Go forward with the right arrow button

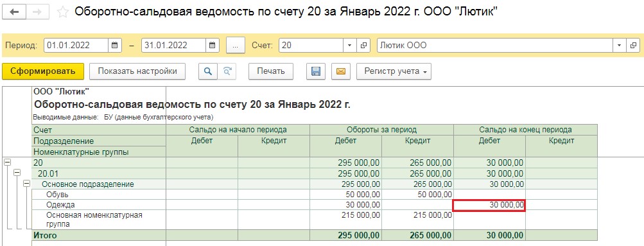[37, 12]
